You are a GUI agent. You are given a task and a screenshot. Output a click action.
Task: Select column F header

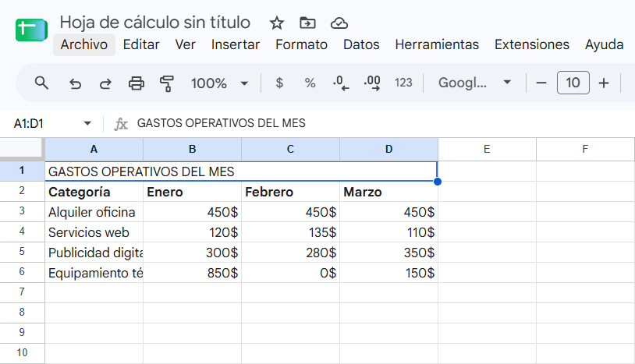pyautogui.click(x=585, y=149)
